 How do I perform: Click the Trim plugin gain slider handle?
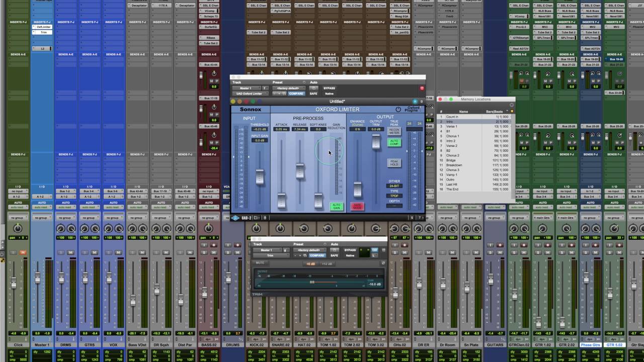click(312, 282)
